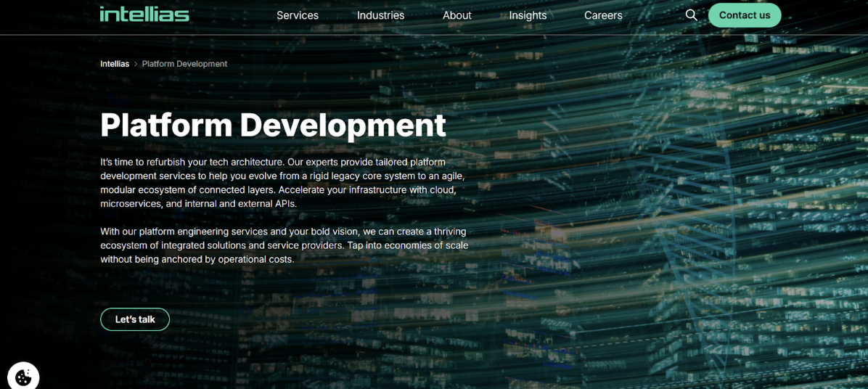Open cookie preferences via the cookie icon
The width and height of the screenshot is (868, 389).
[x=23, y=377]
